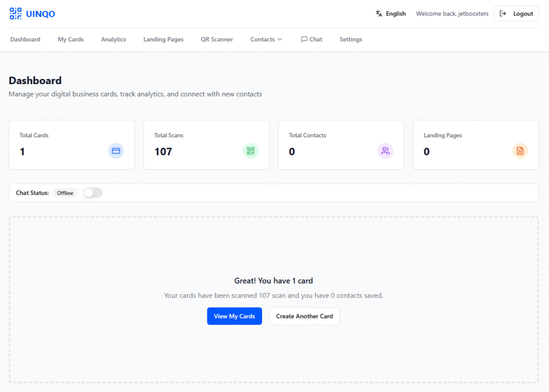Click the Create Another Card button

click(x=304, y=316)
